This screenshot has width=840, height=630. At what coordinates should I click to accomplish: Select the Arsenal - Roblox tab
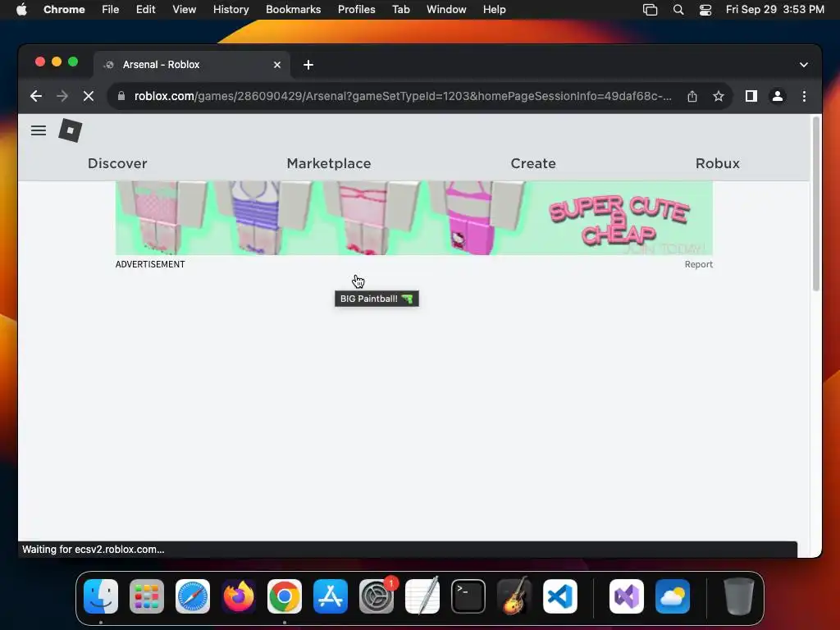(x=192, y=65)
